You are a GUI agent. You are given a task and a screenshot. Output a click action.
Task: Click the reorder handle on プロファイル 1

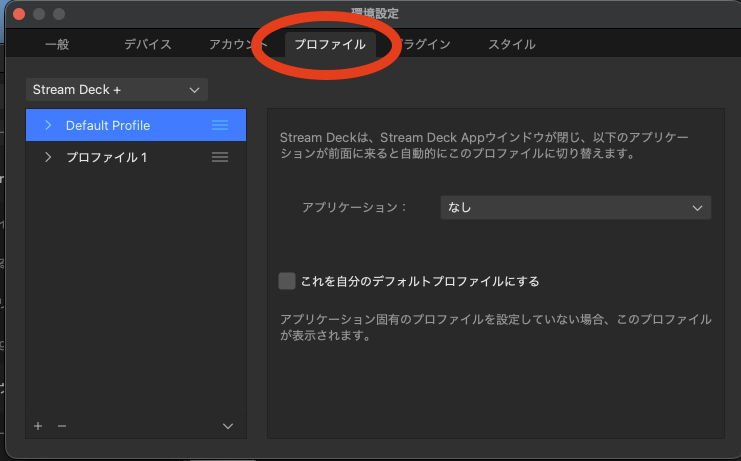coord(220,157)
